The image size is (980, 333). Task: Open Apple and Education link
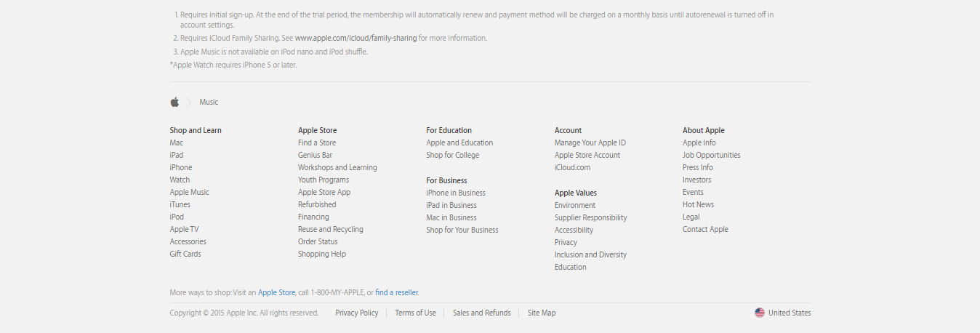coord(459,143)
